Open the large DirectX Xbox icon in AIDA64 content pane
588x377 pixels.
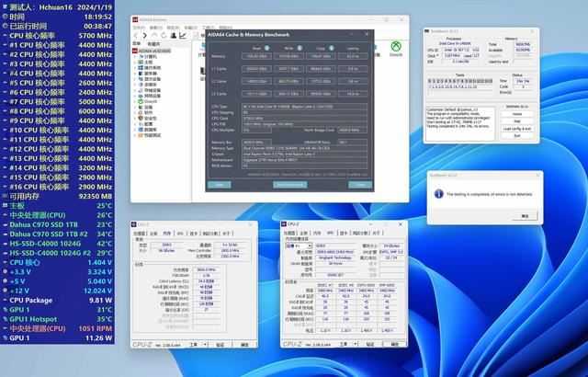396,47
